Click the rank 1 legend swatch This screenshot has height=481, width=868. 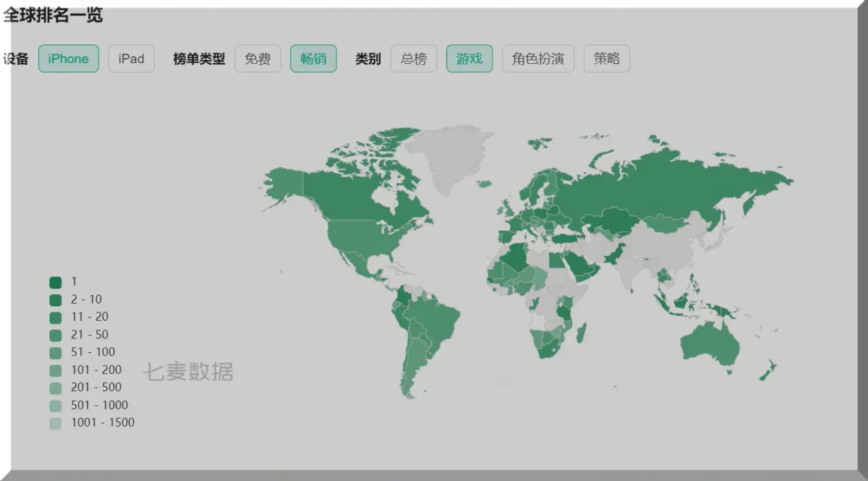(x=56, y=282)
